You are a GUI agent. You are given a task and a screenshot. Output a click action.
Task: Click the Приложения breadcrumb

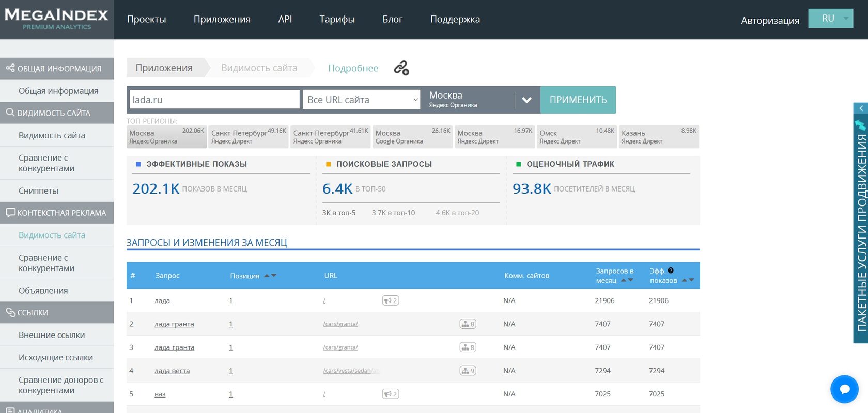[164, 68]
